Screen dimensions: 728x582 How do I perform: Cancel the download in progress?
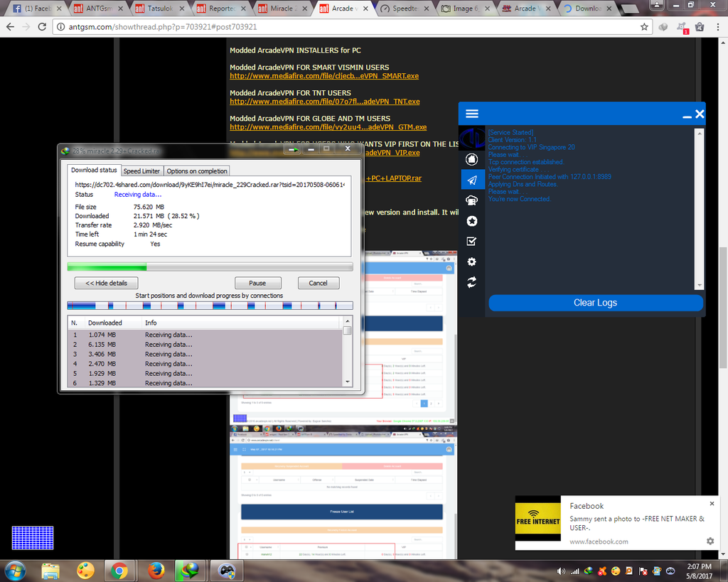pyautogui.click(x=318, y=283)
